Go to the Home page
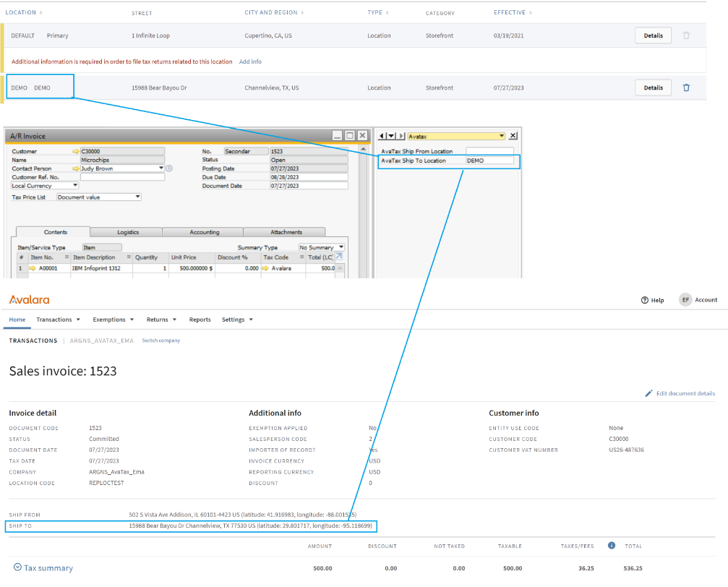Screen dimensions: 728x587 pyautogui.click(x=17, y=320)
